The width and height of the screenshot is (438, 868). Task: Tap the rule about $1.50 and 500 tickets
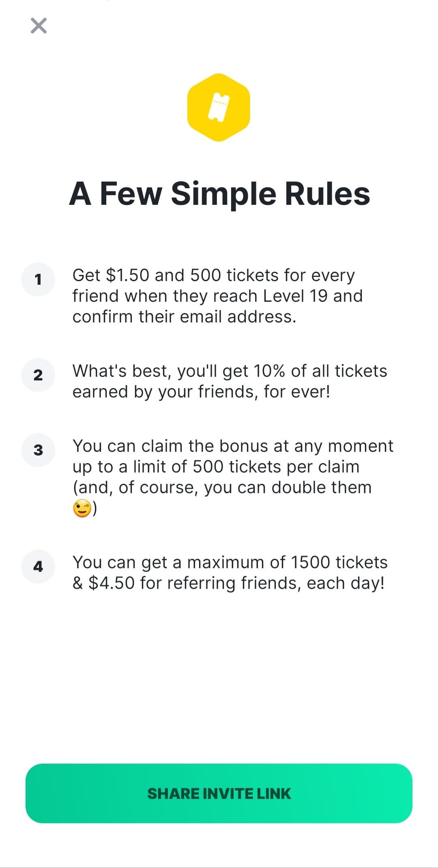pos(217,296)
